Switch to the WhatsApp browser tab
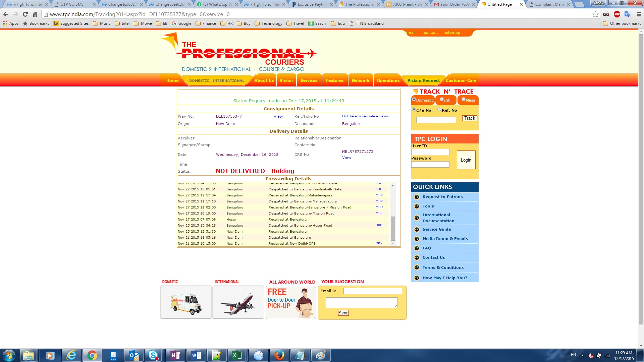Screen dimensions: 644x362 pos(218,4)
